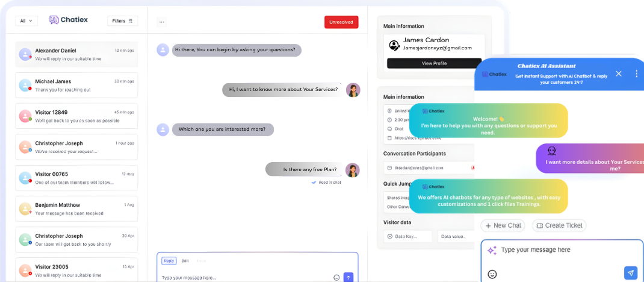Screen dimensions: 644x282
Task: Open the emoji picker in the AI widget
Action: click(492, 274)
